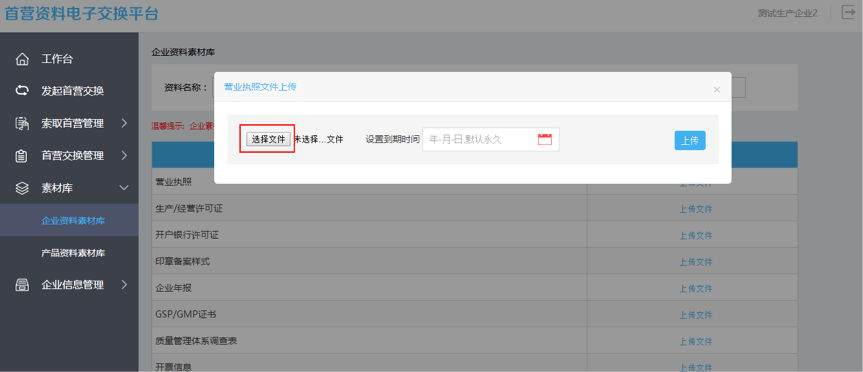The height and width of the screenshot is (372, 863).
Task: Click the 选择文件 button
Action: [268, 139]
